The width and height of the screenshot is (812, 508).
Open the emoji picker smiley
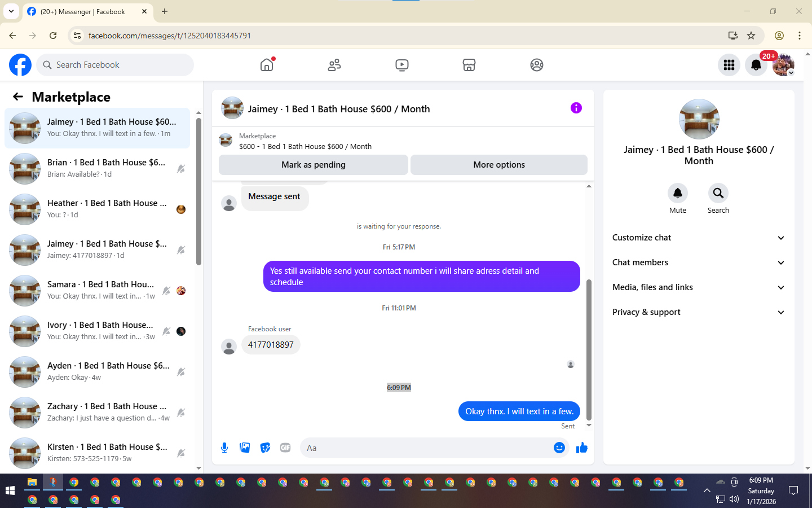[559, 448]
